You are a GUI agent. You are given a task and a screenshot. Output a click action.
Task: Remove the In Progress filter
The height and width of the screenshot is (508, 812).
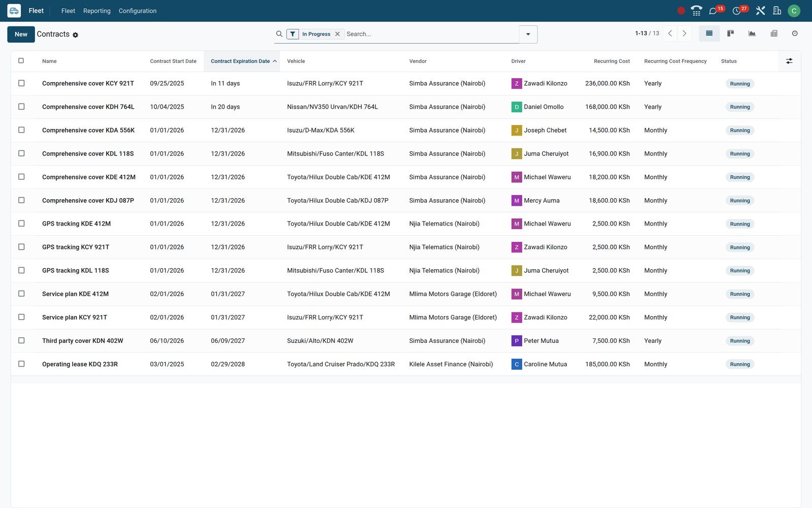(x=337, y=34)
